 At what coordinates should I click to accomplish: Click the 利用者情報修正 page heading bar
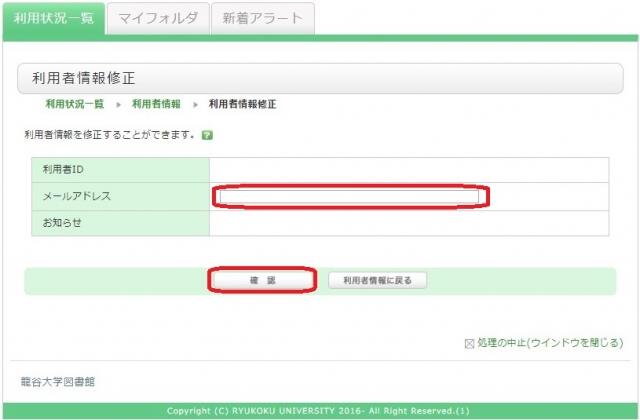[320, 77]
